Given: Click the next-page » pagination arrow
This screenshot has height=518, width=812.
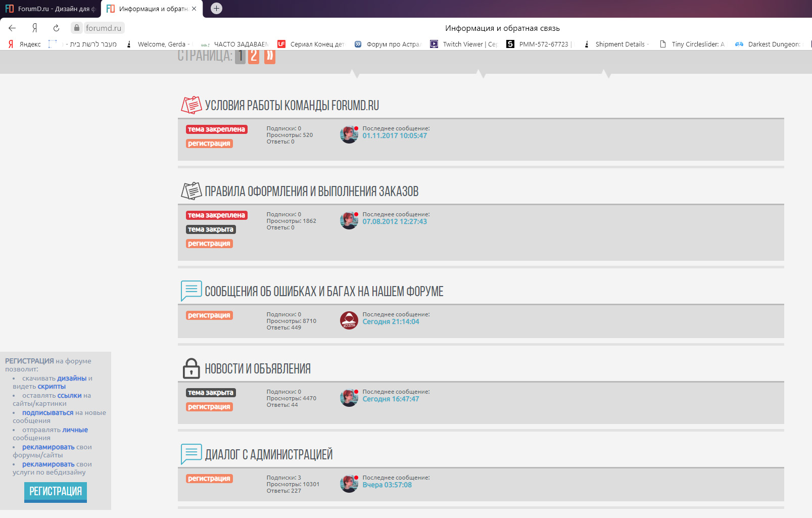Looking at the screenshot, I should pyautogui.click(x=270, y=56).
